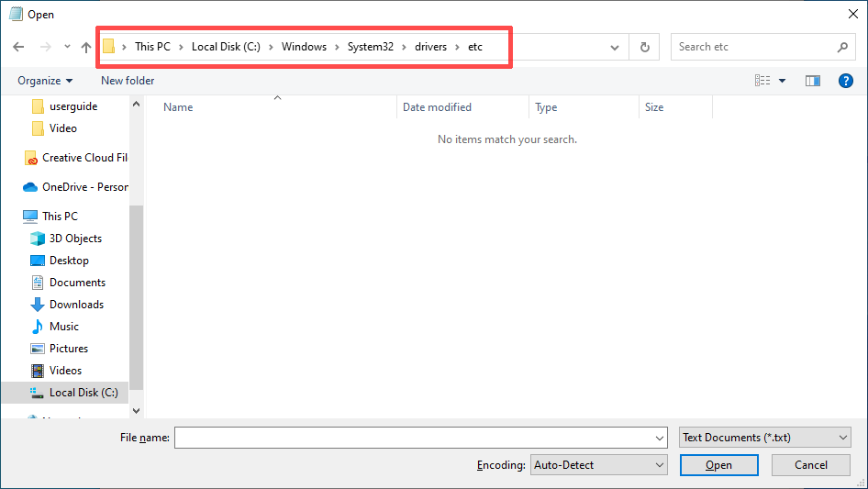Close the Open dialog
The image size is (868, 489).
(x=853, y=15)
